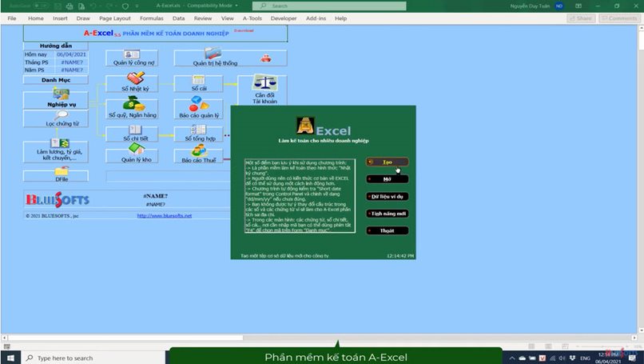Click the Năm PS #NAME? cell
644x364 pixels.
[x=71, y=70]
